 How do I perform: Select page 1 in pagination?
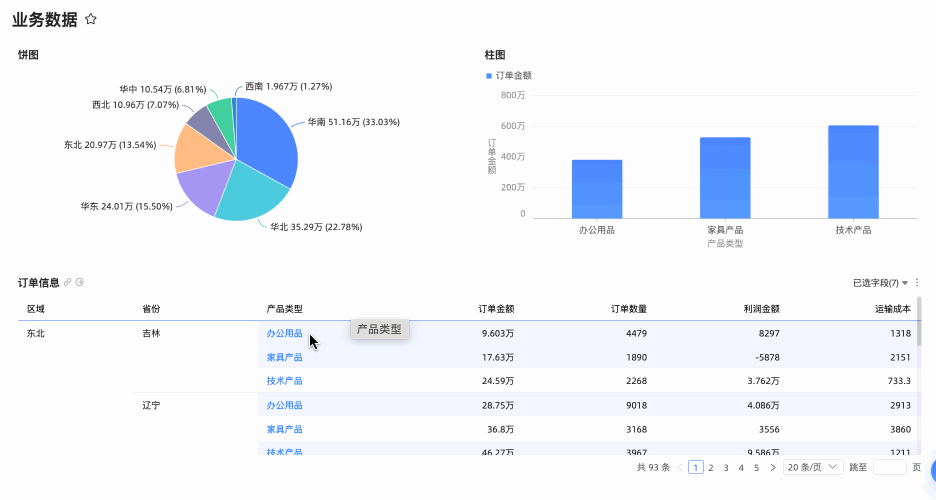pos(695,467)
